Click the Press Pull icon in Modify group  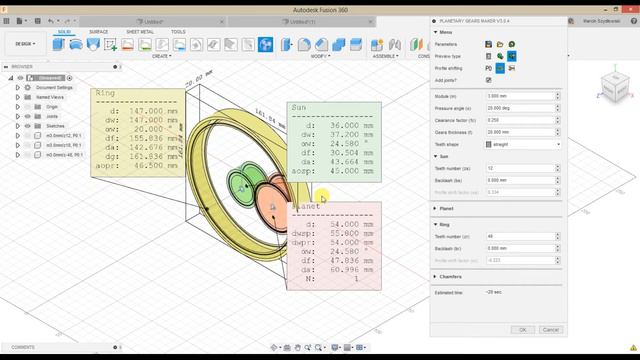click(287, 44)
